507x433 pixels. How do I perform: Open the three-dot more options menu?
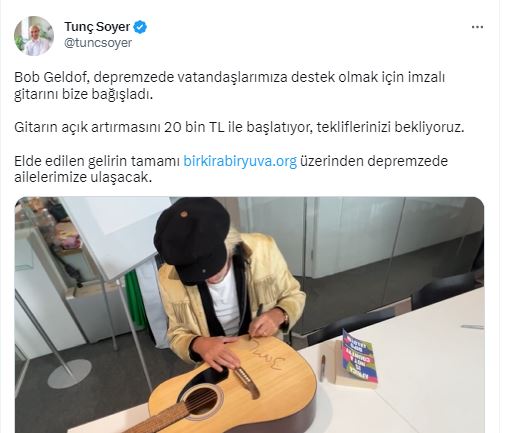click(x=477, y=27)
